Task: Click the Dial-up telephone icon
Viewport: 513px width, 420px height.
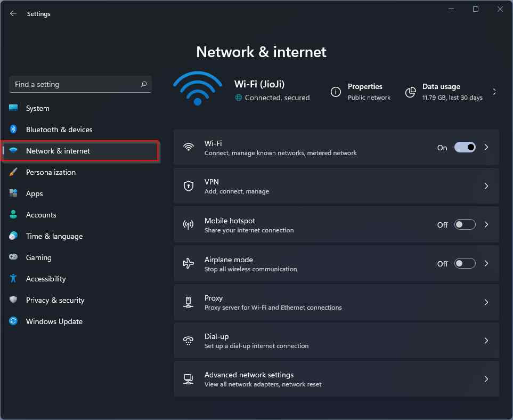Action: click(x=188, y=341)
